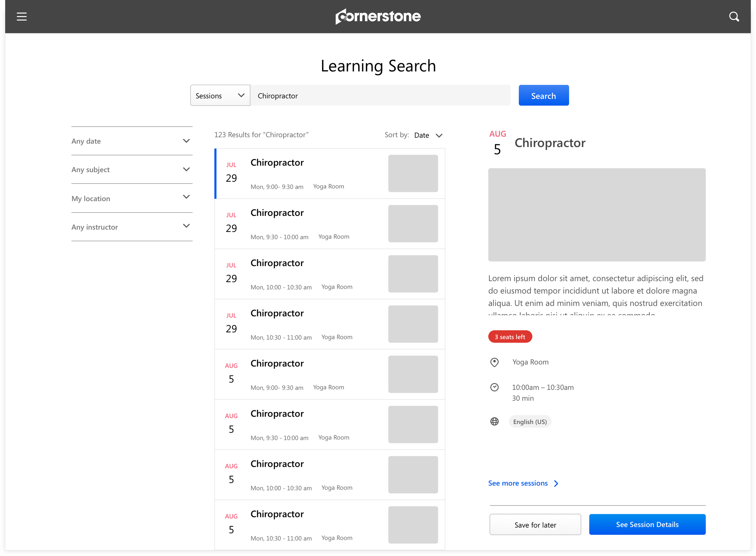756x556 pixels.
Task: Click the Save for later button
Action: pyautogui.click(x=535, y=524)
